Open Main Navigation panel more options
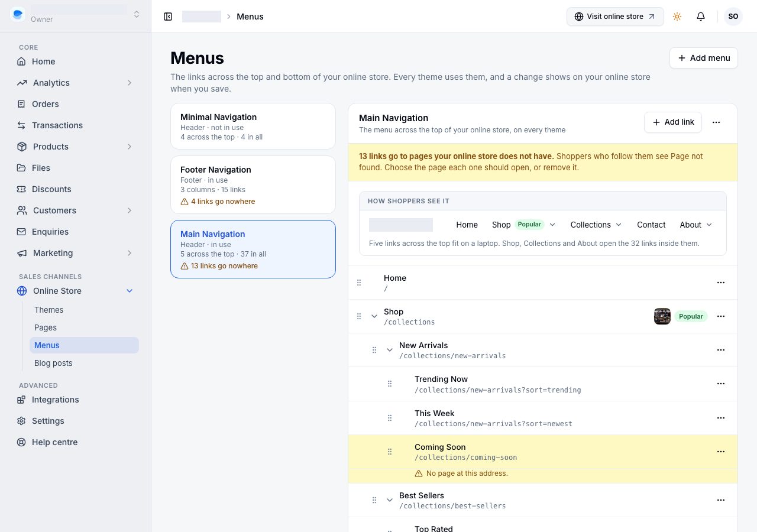The height and width of the screenshot is (532, 757). click(716, 122)
